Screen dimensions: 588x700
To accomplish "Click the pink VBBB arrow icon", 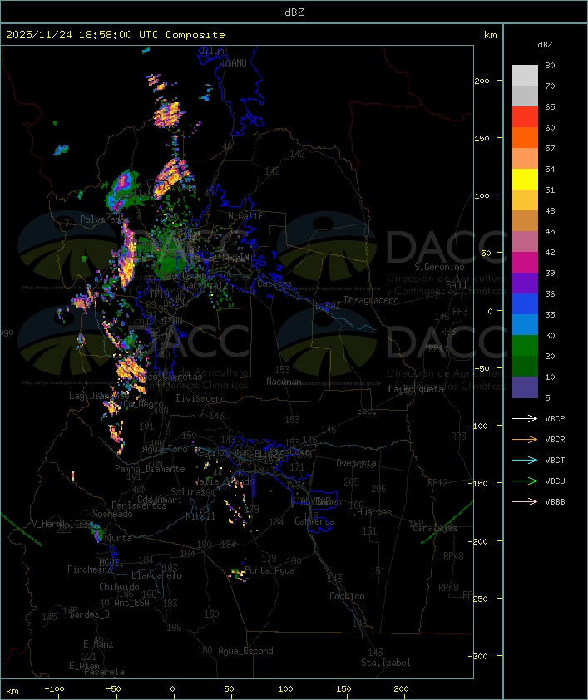I will [x=525, y=502].
